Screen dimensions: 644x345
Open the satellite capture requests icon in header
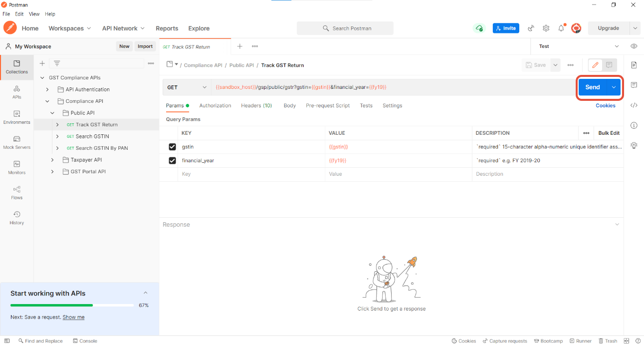(x=531, y=28)
